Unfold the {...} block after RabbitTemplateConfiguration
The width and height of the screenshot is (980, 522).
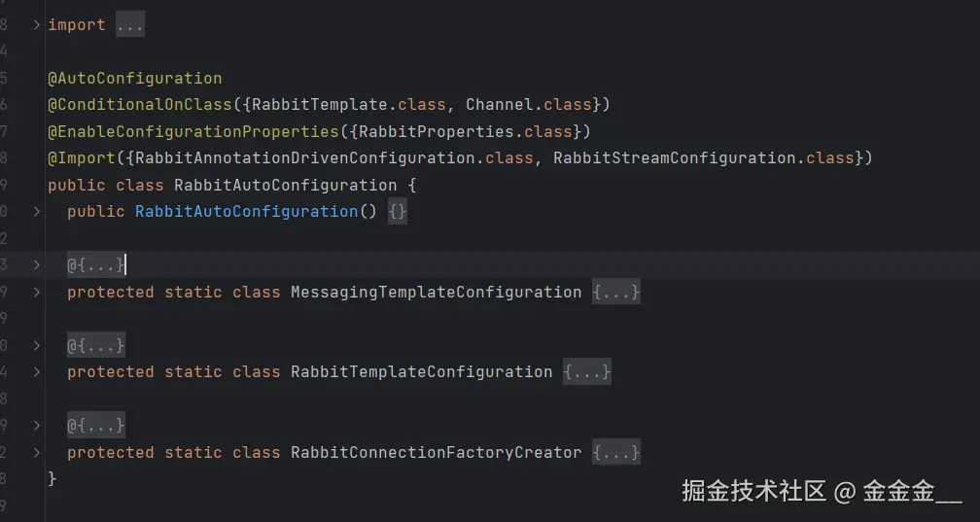587,371
